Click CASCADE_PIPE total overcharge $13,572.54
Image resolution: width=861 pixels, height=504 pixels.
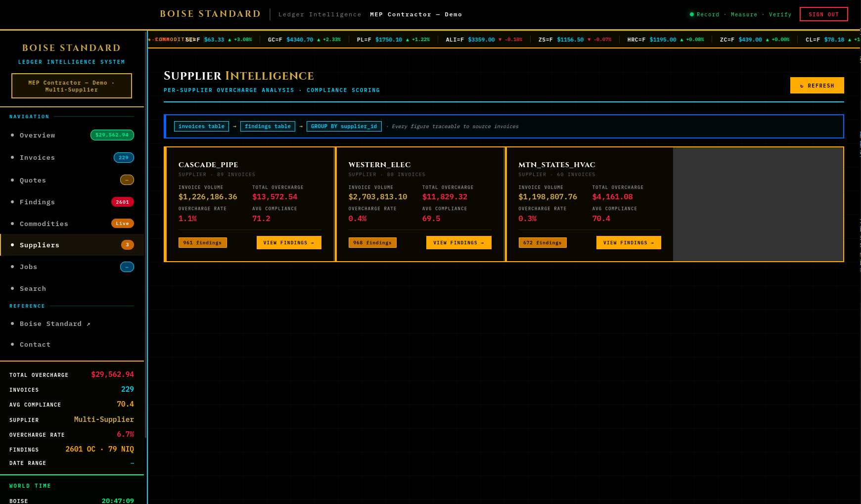(275, 197)
